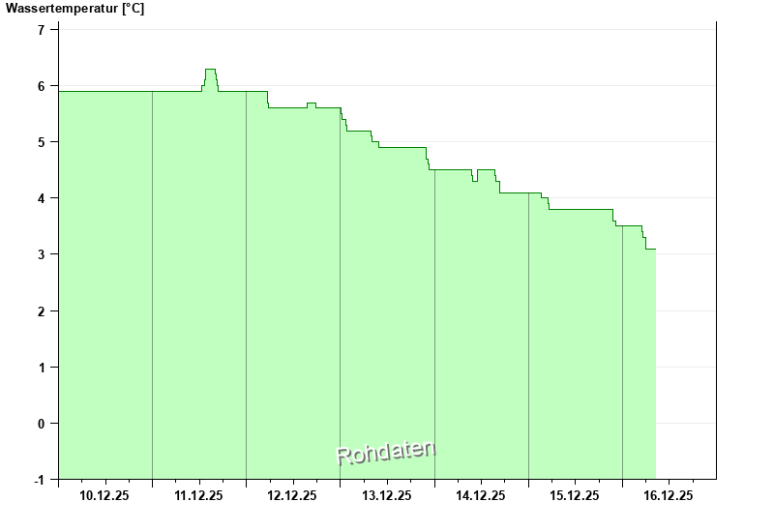
Task: Click the 13.12.25 date label
Action: pyautogui.click(x=386, y=495)
